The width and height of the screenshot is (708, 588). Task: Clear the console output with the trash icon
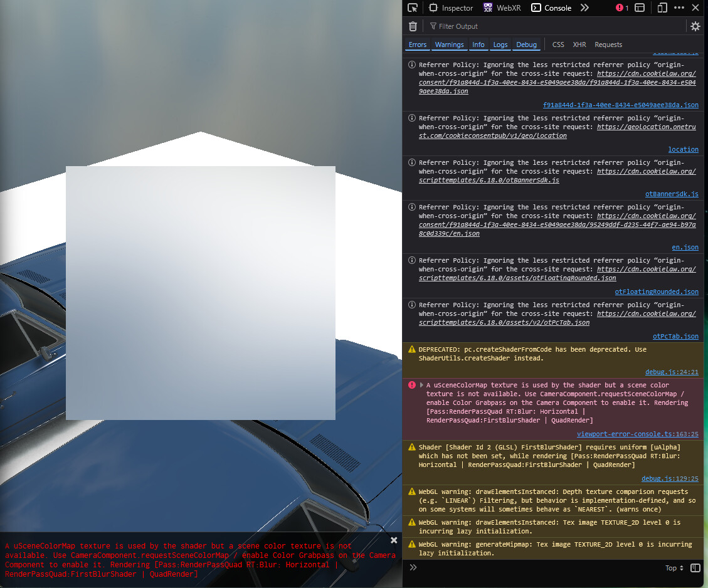click(413, 26)
